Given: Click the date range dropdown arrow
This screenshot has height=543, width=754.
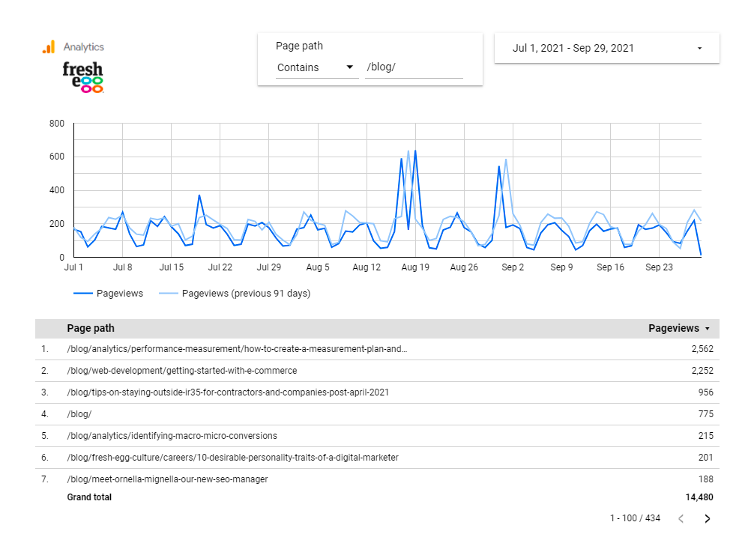Looking at the screenshot, I should click(x=700, y=48).
